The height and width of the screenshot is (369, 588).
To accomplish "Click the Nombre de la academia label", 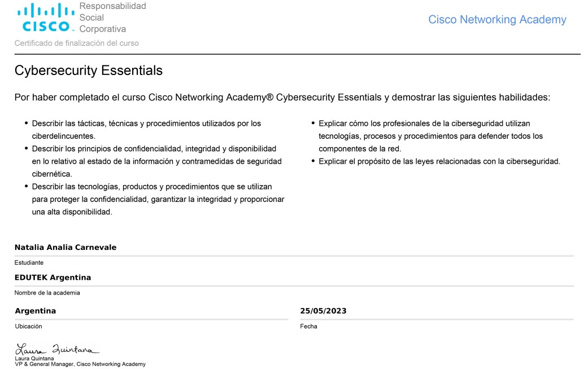I will [47, 293].
